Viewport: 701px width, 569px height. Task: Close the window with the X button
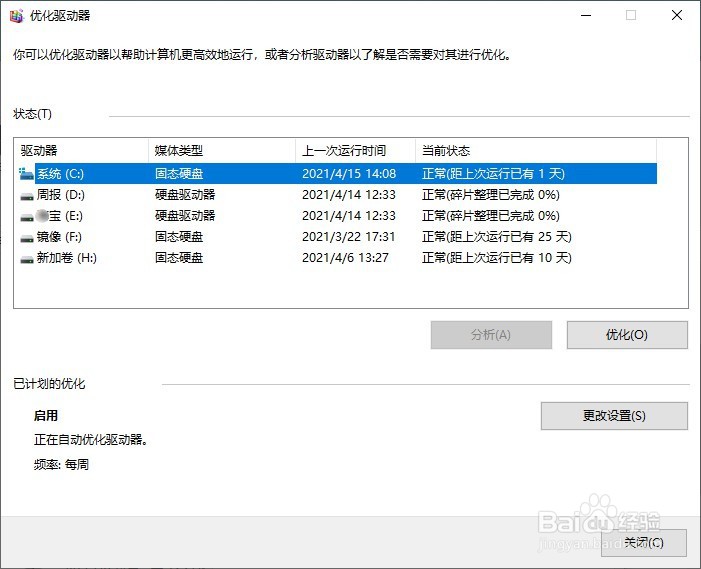click(677, 16)
